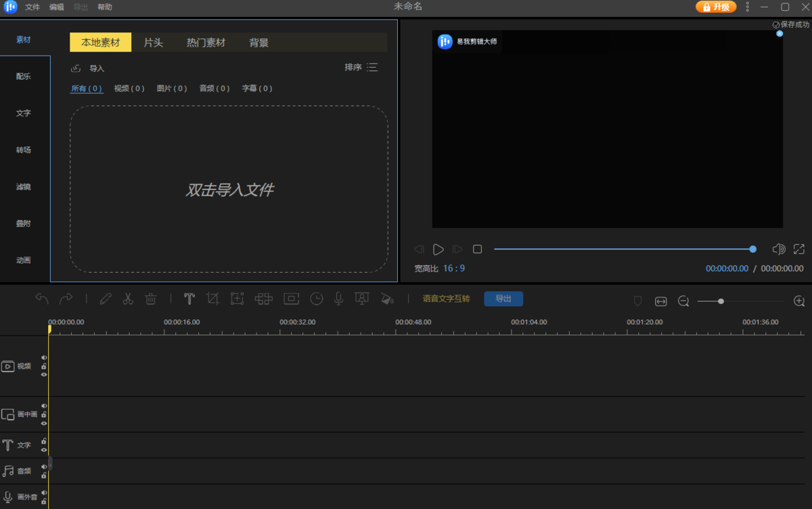This screenshot has height=509, width=812.
Task: Select the crop tool icon
Action: click(213, 298)
